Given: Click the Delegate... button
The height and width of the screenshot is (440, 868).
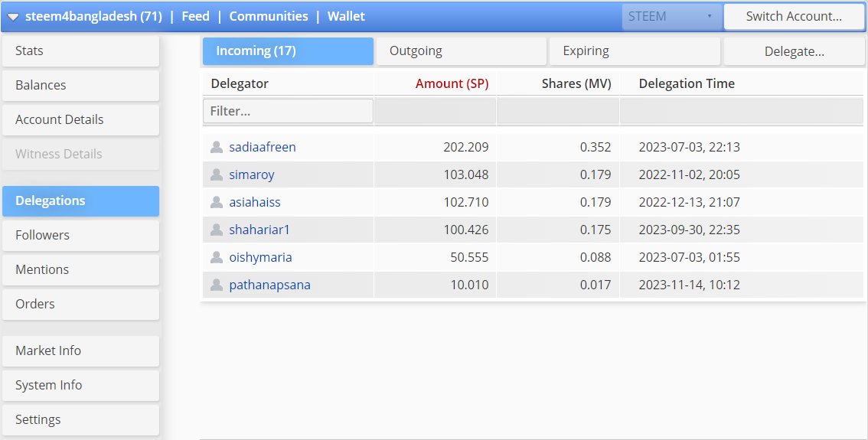Looking at the screenshot, I should click(795, 51).
